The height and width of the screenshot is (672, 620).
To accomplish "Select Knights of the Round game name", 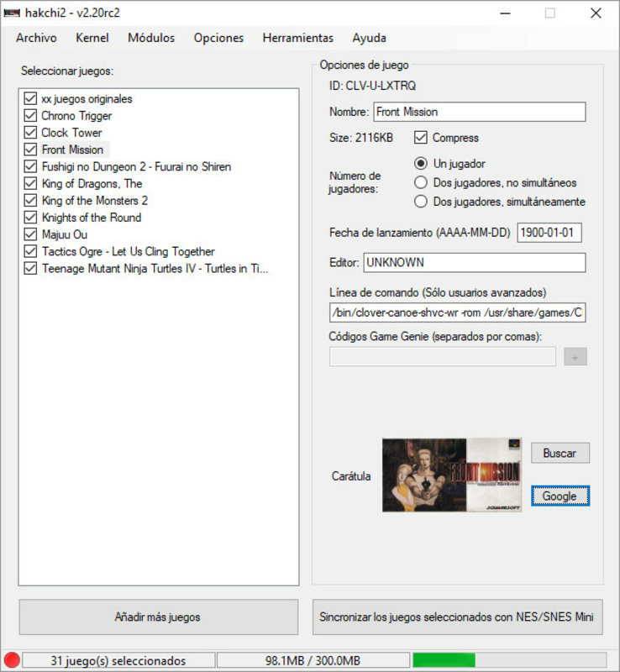I will [x=92, y=218].
